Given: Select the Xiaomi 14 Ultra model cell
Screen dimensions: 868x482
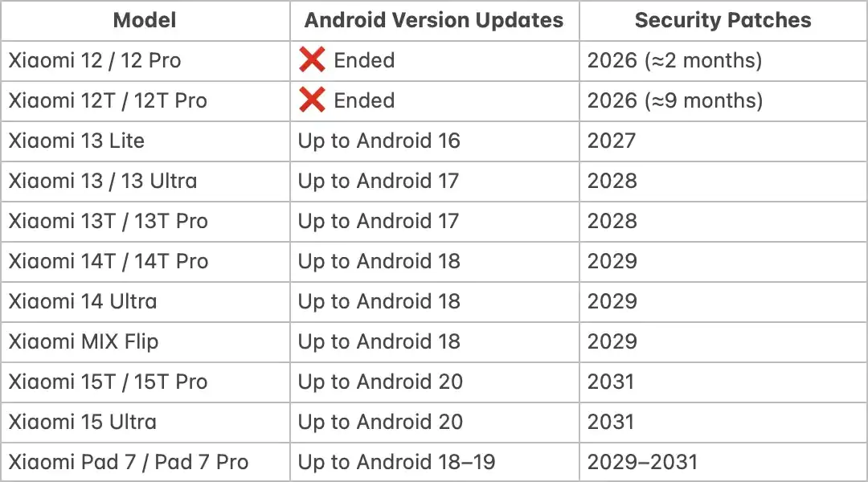Looking at the screenshot, I should click(x=83, y=301).
